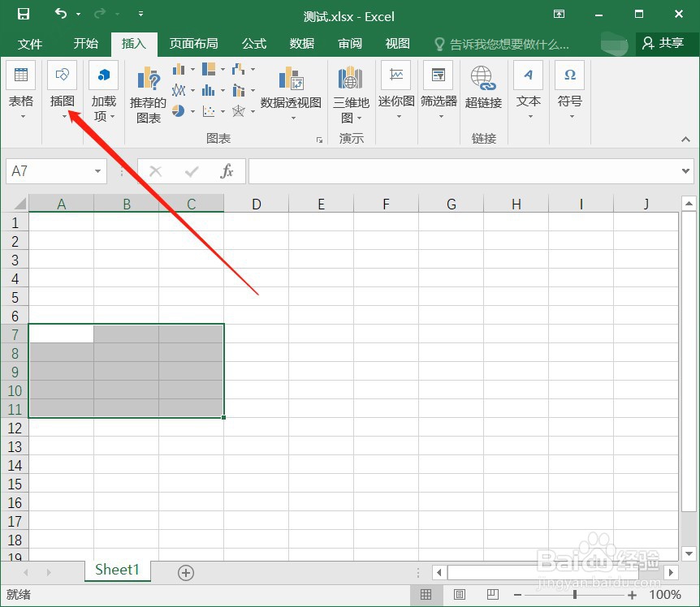
Task: Click the Select All corner triangle
Action: [x=19, y=204]
